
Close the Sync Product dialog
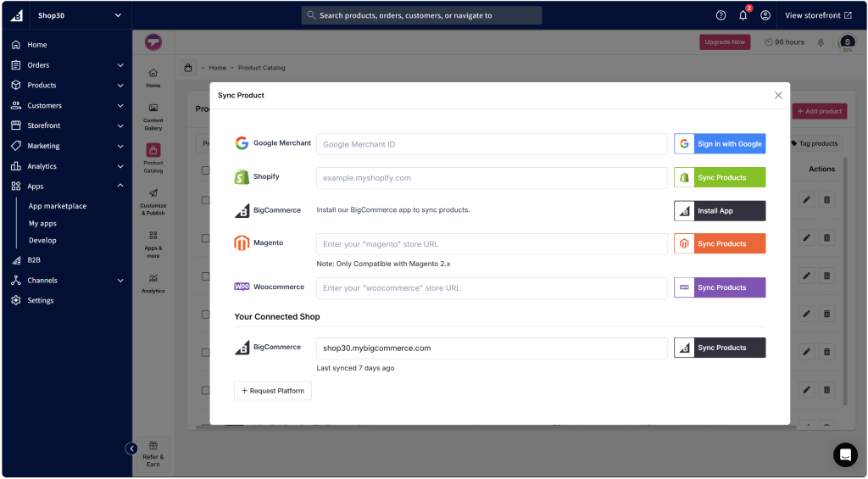tap(778, 95)
